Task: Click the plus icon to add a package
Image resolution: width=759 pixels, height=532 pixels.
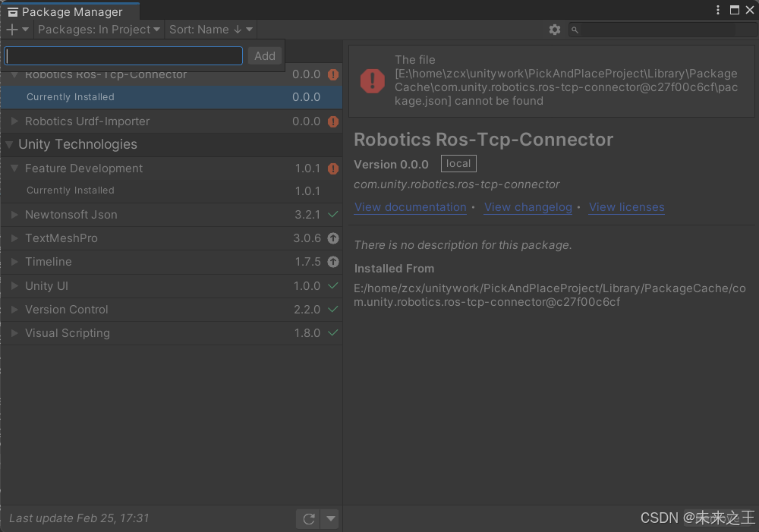Action: pos(10,30)
